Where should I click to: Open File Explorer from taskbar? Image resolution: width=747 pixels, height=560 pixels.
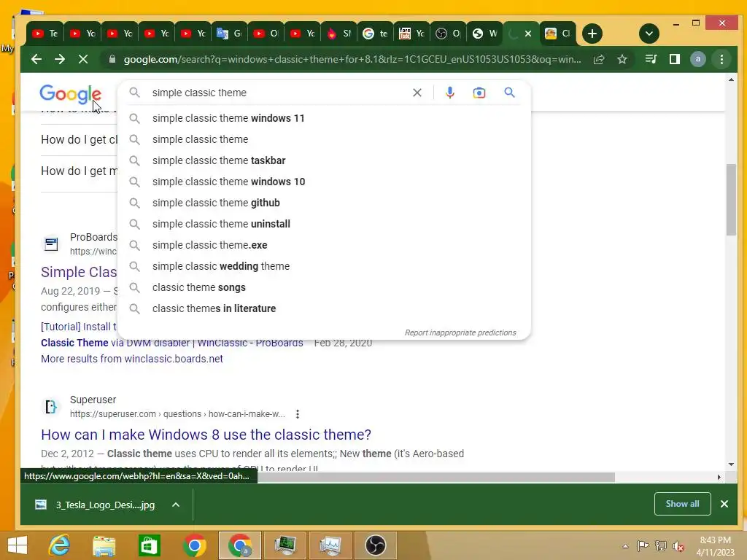coord(104,545)
